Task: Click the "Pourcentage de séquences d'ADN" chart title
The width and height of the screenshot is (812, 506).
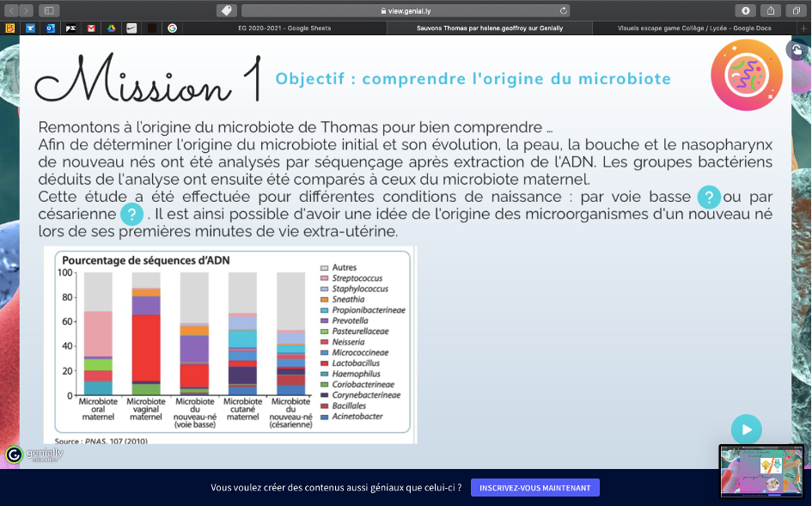Action: [145, 260]
